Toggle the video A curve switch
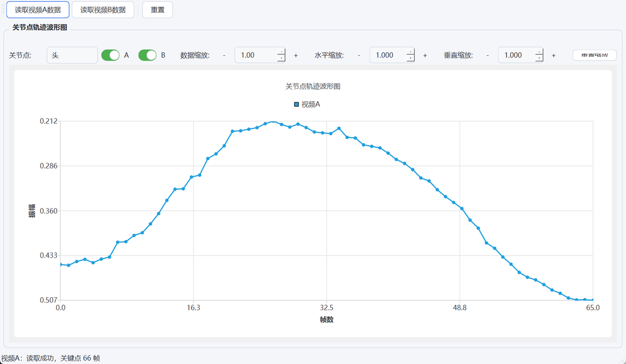The height and width of the screenshot is (364, 626). (110, 55)
